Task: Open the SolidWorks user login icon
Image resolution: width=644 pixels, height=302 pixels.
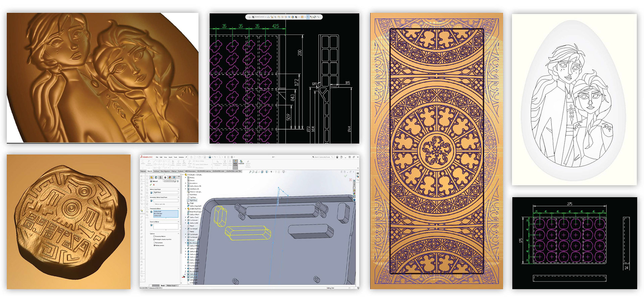Action: click(x=337, y=157)
